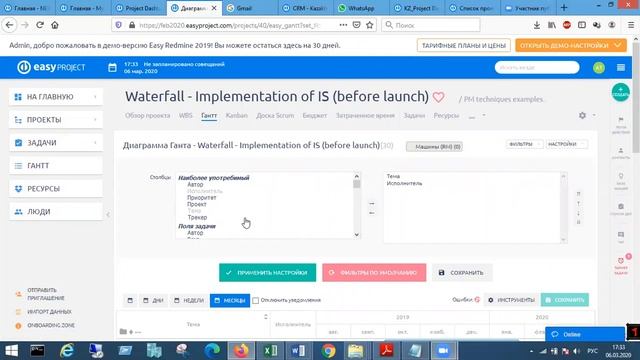Screen dimensions: 640x360
Task: Open Chrome from the taskbar
Action: [x=328, y=351]
